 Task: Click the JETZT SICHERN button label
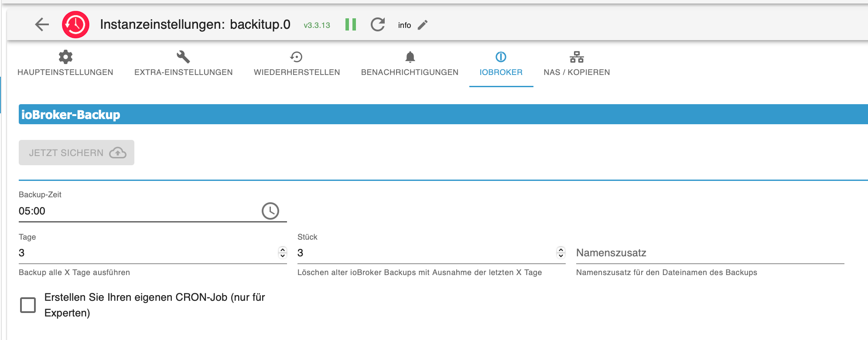66,153
